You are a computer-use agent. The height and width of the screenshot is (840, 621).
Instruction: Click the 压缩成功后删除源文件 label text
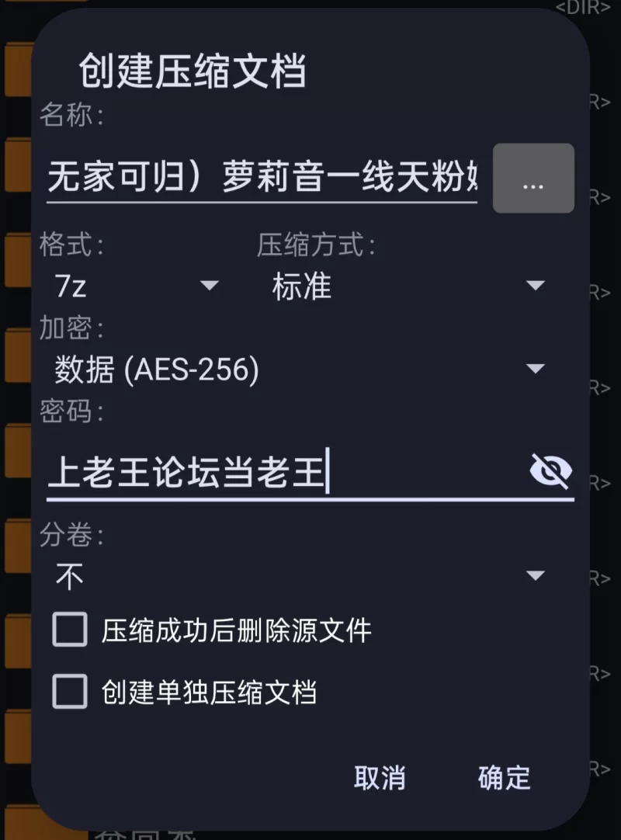click(x=237, y=630)
